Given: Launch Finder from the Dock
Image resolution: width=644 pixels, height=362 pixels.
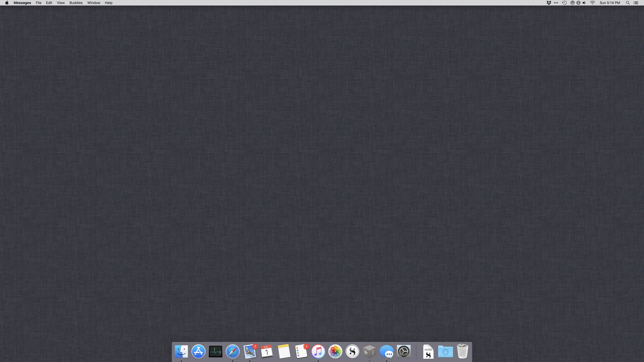Looking at the screenshot, I should click(181, 351).
